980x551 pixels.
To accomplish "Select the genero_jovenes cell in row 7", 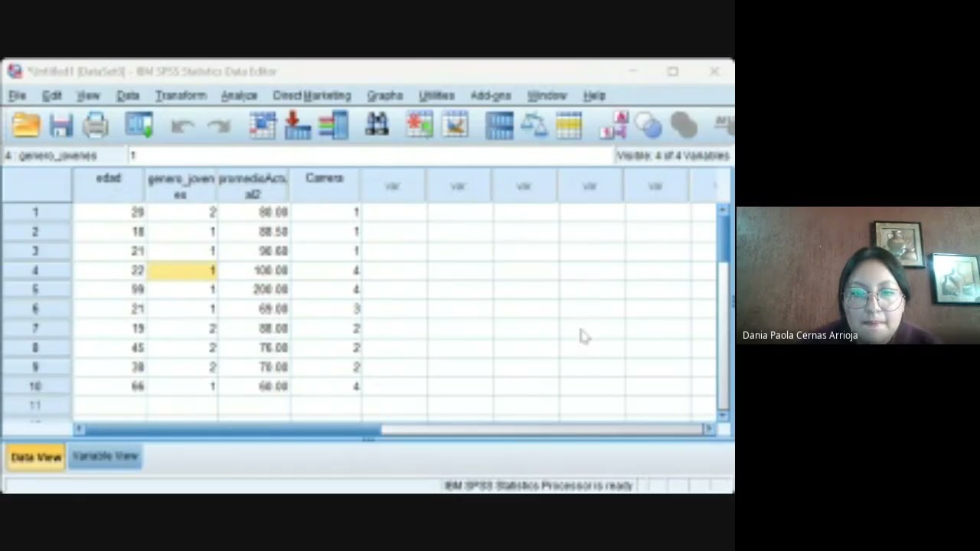I will [x=181, y=328].
